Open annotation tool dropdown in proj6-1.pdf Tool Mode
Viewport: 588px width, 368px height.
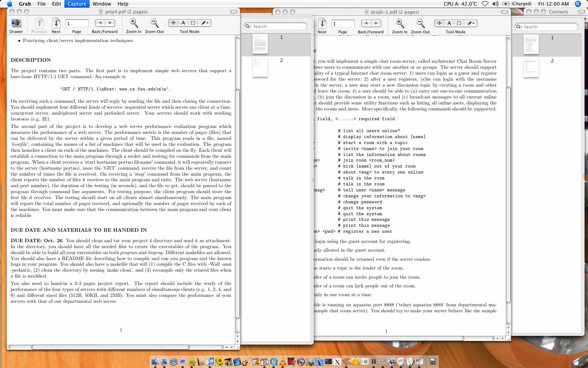(471, 23)
